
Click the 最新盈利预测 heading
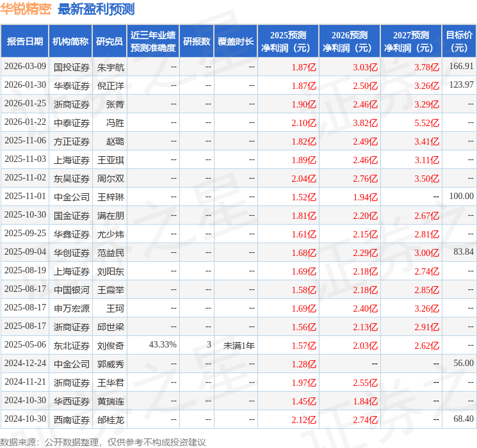coord(96,9)
